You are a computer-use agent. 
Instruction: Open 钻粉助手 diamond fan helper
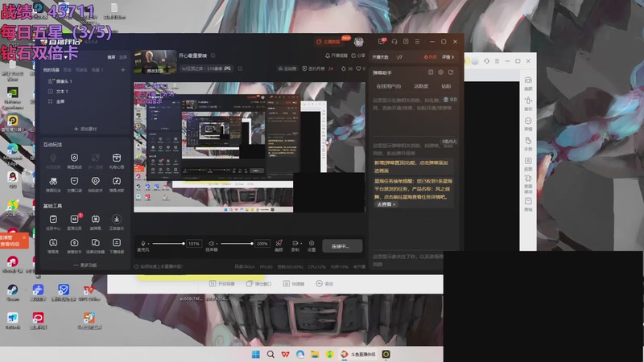click(x=95, y=184)
